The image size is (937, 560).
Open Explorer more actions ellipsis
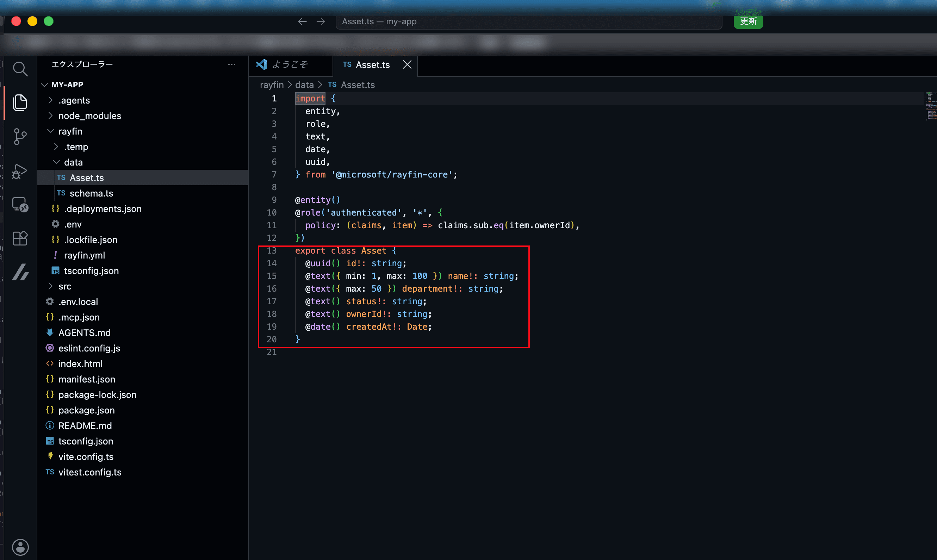pyautogui.click(x=232, y=64)
